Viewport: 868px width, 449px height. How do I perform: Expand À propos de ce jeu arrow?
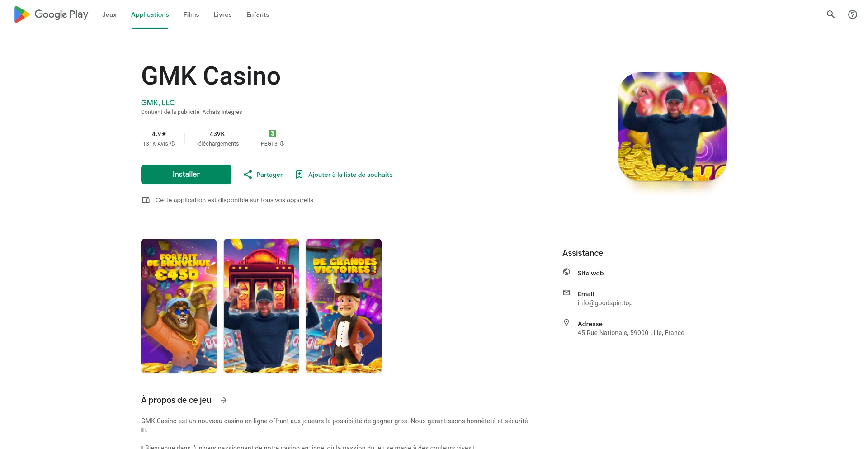coord(224,400)
